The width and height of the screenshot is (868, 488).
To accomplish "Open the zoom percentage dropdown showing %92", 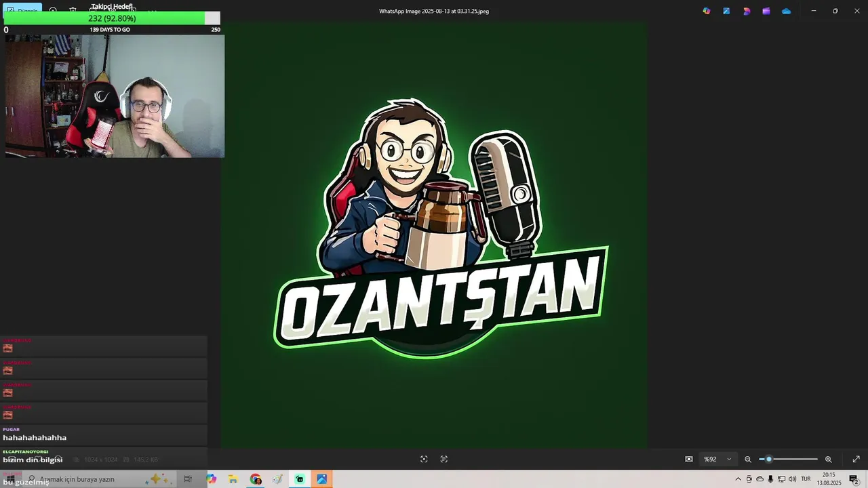I will (x=717, y=459).
